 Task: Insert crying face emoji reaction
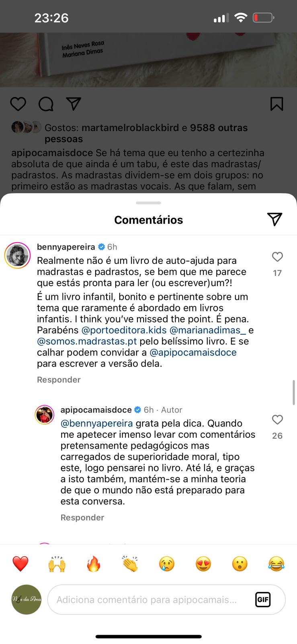(x=166, y=564)
